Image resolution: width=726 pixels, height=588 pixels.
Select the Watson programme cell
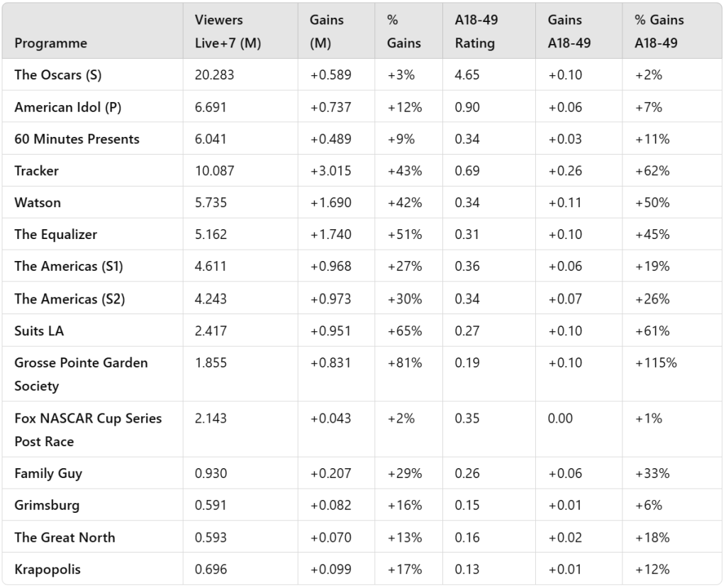[38, 203]
